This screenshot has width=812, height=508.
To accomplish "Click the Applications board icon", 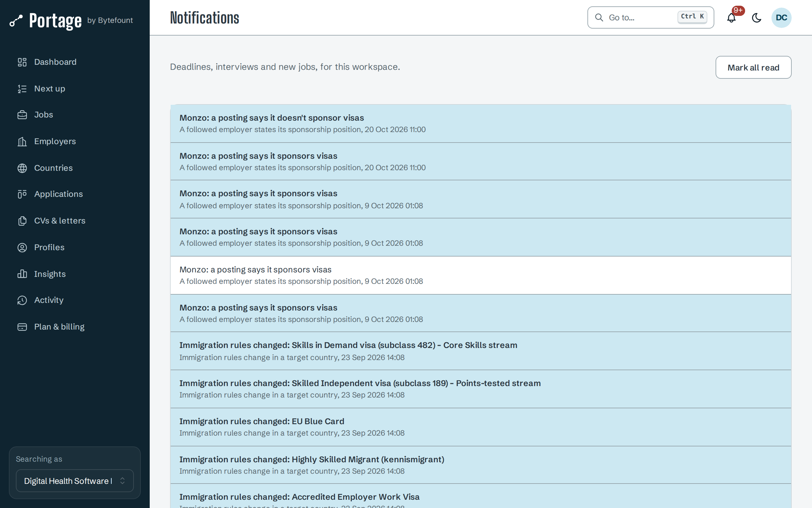I will 22,194.
